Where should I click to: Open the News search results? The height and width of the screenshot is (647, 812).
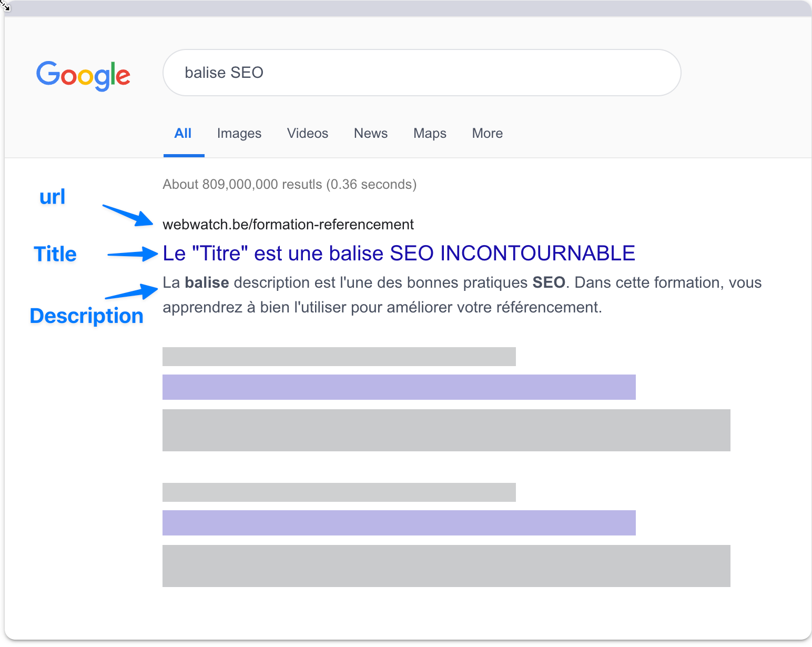370,133
